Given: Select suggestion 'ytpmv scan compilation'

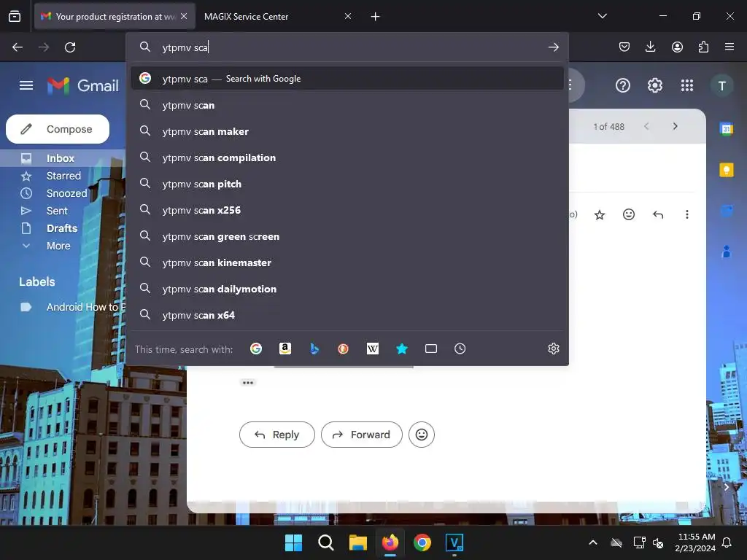Looking at the screenshot, I should coord(347,157).
